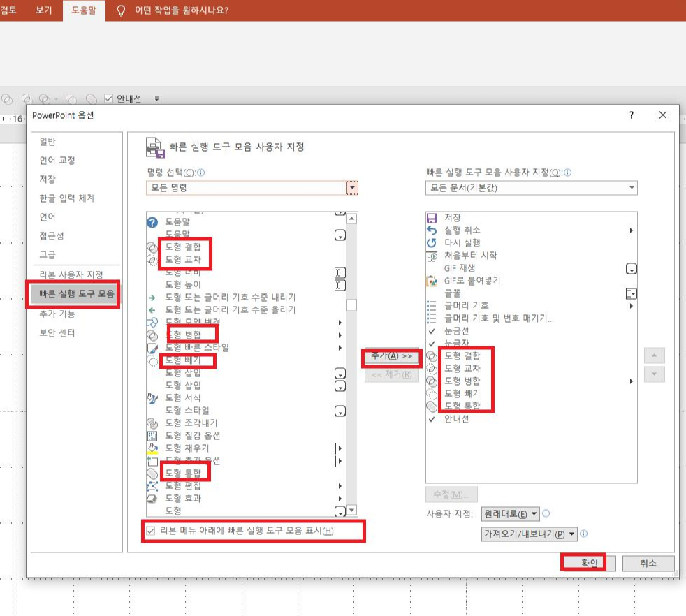Expand submenu arrow of 도형 빠른 스타일 row
Viewport: 686px width, 616px height.
point(340,349)
